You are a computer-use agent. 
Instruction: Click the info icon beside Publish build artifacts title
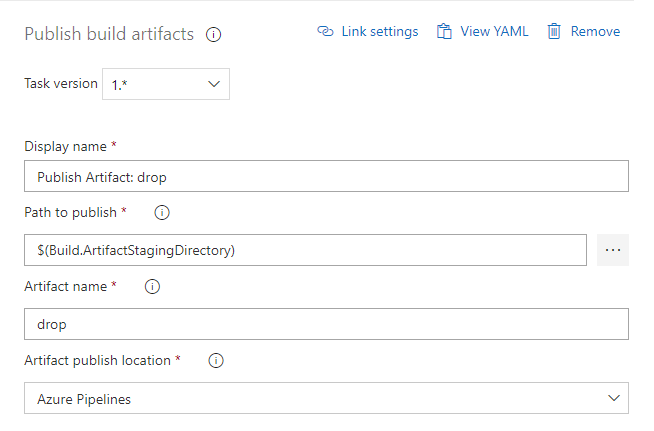click(213, 35)
